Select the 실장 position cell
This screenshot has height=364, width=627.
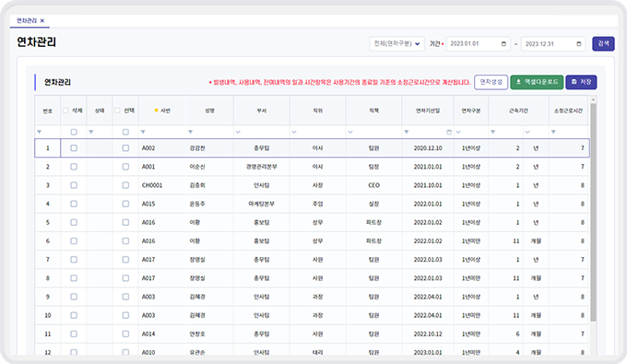(373, 204)
